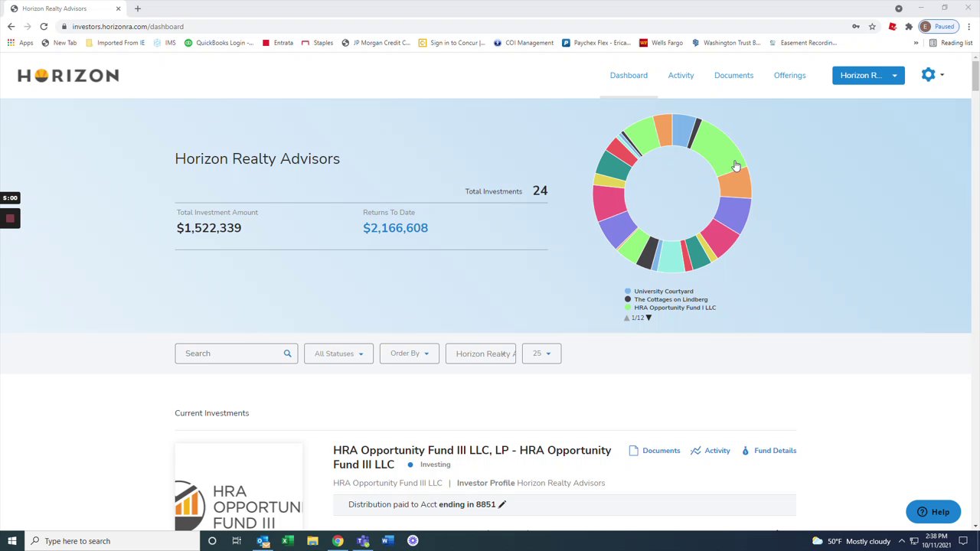The height and width of the screenshot is (551, 980).
Task: Open the red extension icon in Chrome toolbar
Action: click(893, 27)
